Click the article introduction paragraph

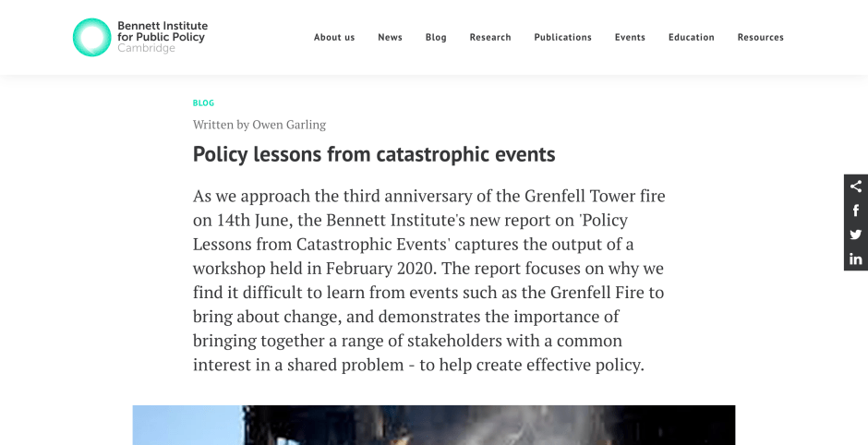coord(429,280)
